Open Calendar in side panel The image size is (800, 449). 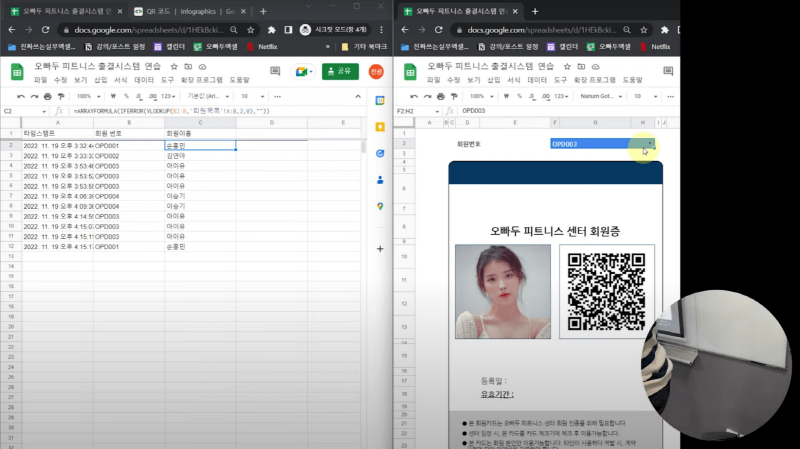coord(380,101)
